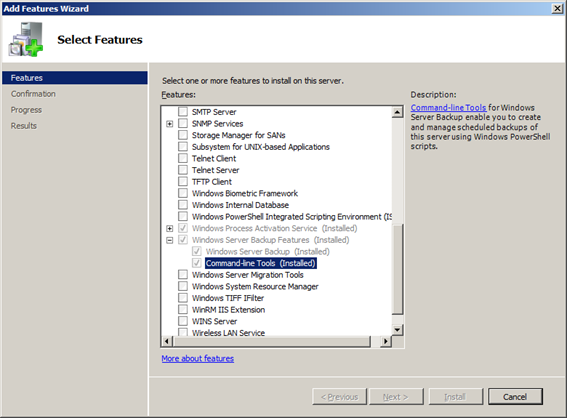Click the Cancel button
Screen dimensions: 567x418
[515, 397]
